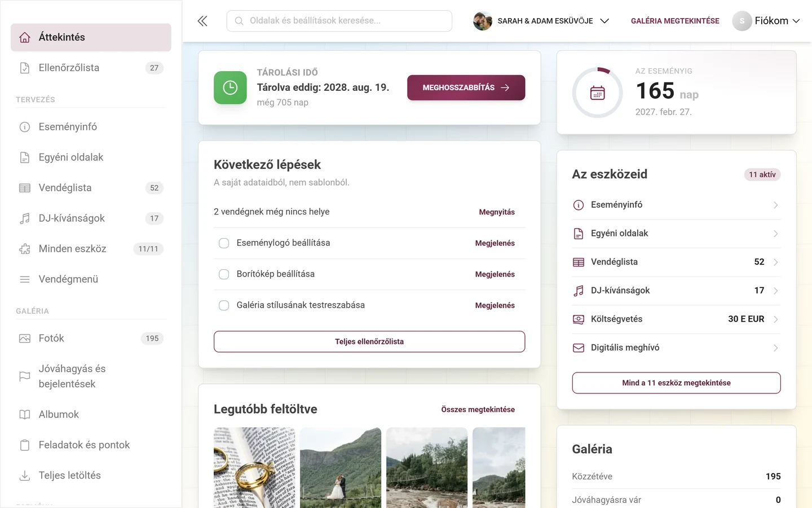
Task: Open the wedding rings photo thumbnail
Action: [x=254, y=468]
